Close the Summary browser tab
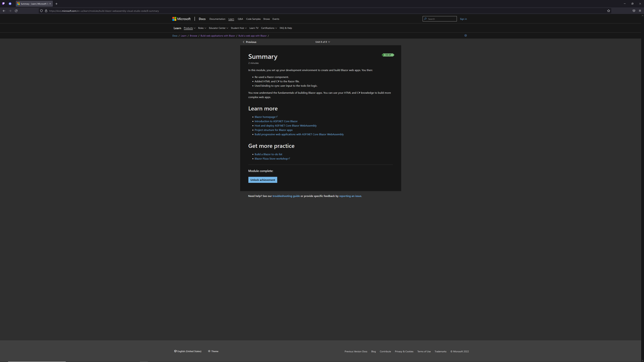This screenshot has height=362, width=644. 50,4
